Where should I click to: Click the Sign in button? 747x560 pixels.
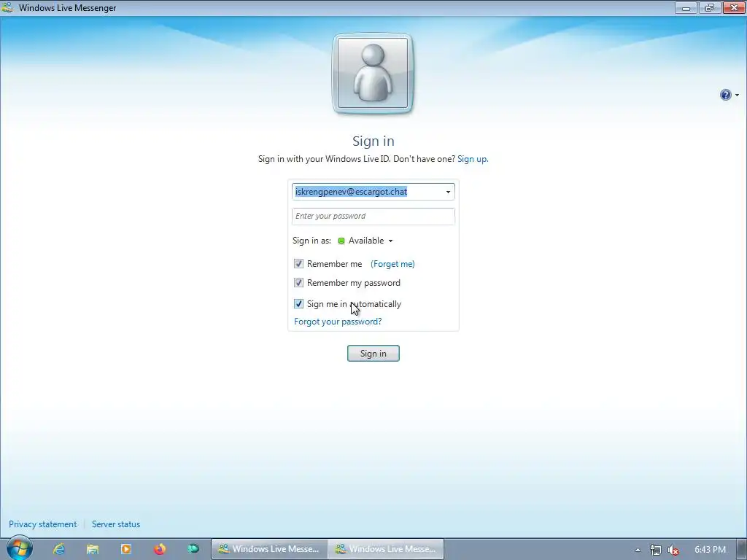(x=373, y=354)
